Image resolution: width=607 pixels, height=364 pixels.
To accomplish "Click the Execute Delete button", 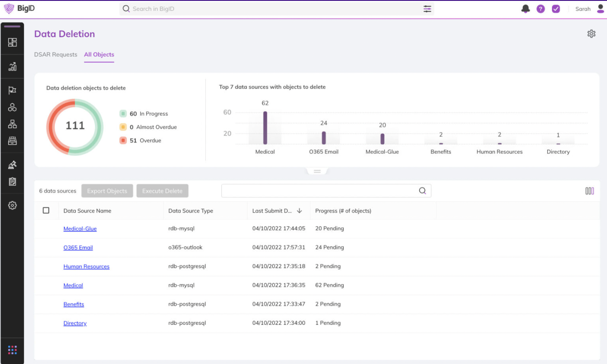I will [x=162, y=191].
